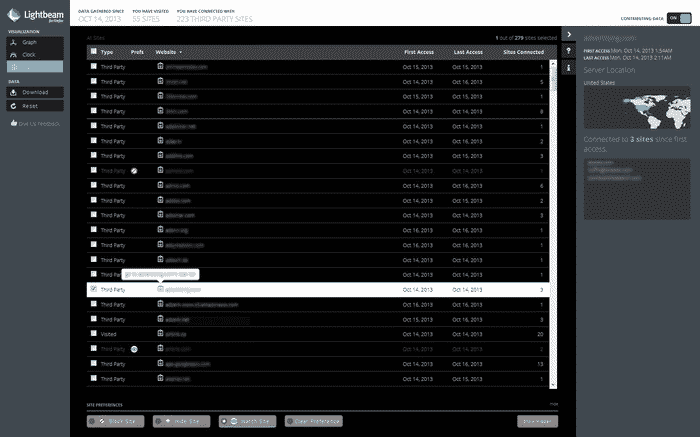This screenshot has width=700, height=437.
Task: Click the Watch Site icon button
Action: 245,421
